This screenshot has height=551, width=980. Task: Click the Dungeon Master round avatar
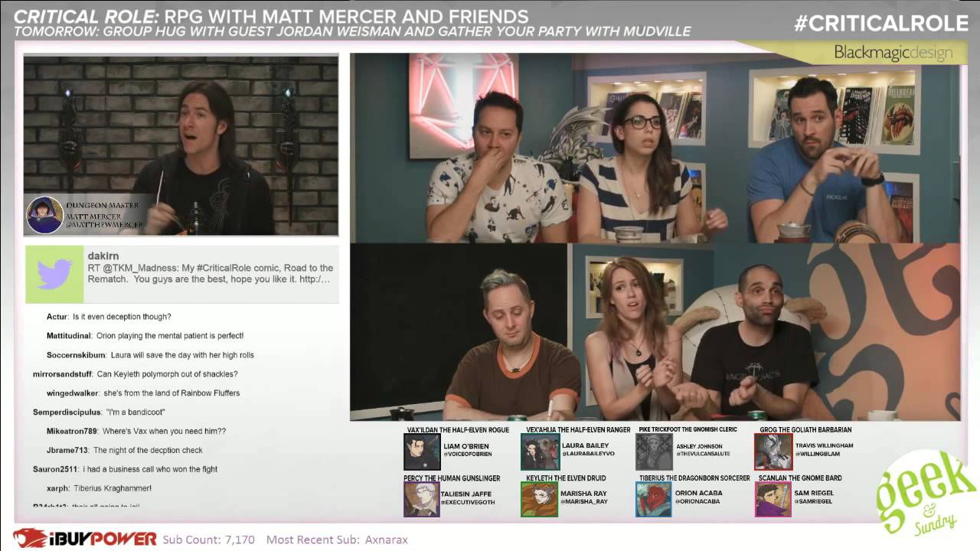coord(45,215)
